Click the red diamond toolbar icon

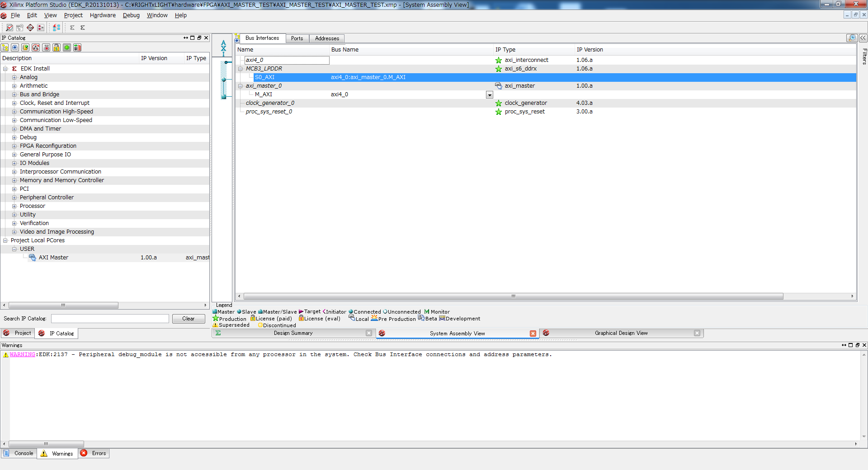pyautogui.click(x=30, y=28)
